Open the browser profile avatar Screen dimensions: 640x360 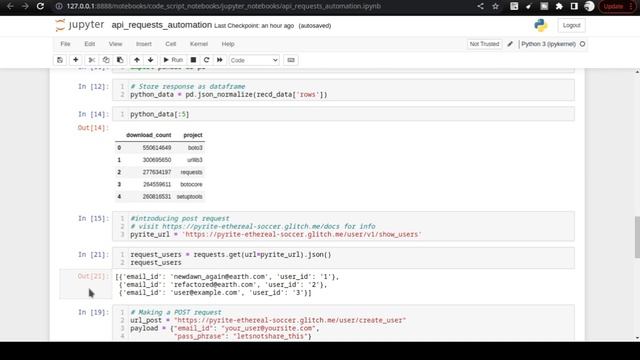click(x=589, y=6)
